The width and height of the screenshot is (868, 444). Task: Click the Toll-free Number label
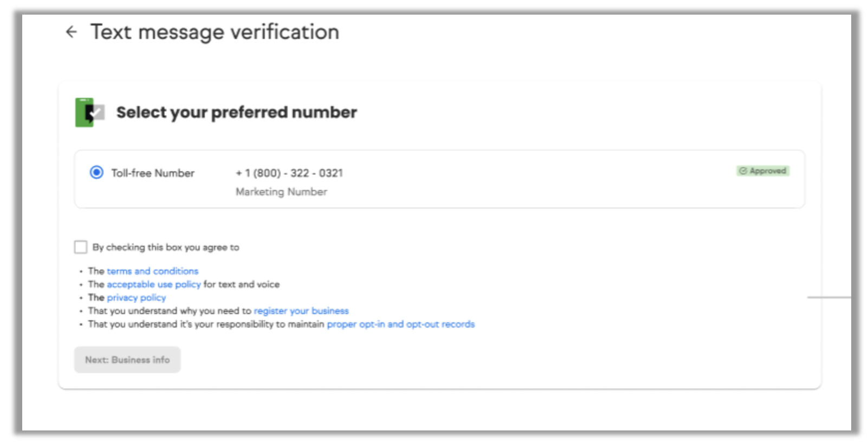coord(153,173)
